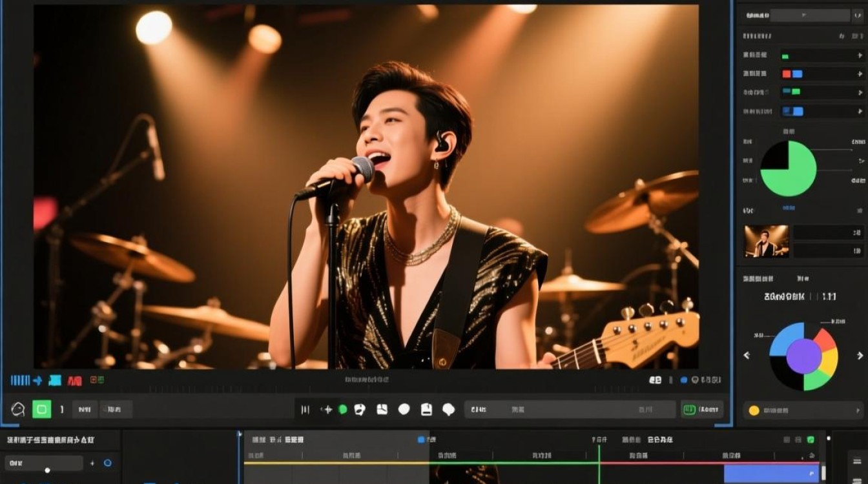The width and height of the screenshot is (868, 484).
Task: Click the green outlined button right of the search field
Action: 702,409
